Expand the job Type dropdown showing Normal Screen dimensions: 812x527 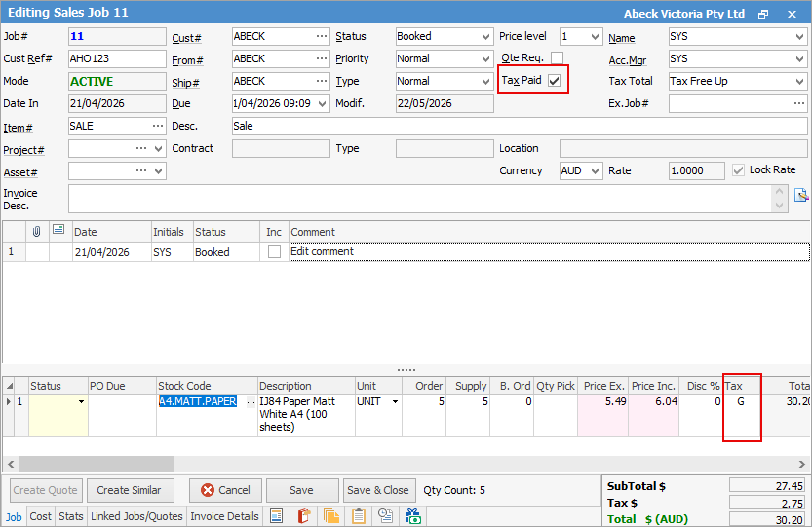485,81
